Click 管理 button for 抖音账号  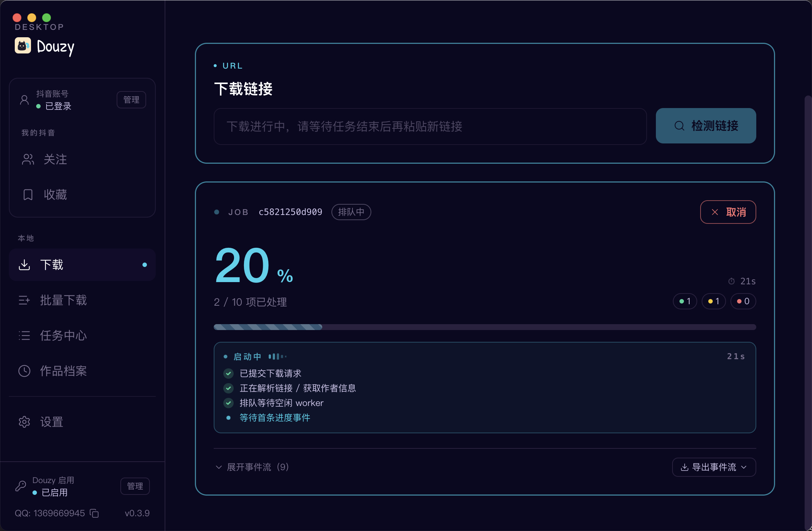[131, 100]
